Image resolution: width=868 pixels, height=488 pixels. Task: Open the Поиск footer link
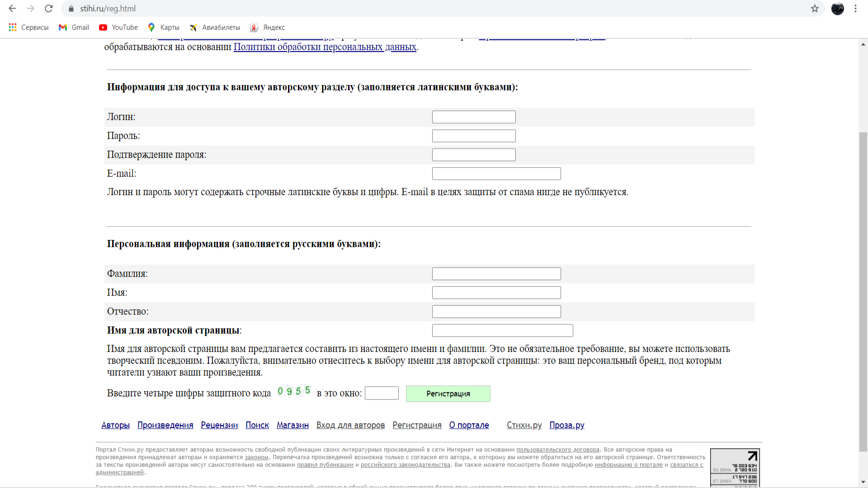point(257,425)
